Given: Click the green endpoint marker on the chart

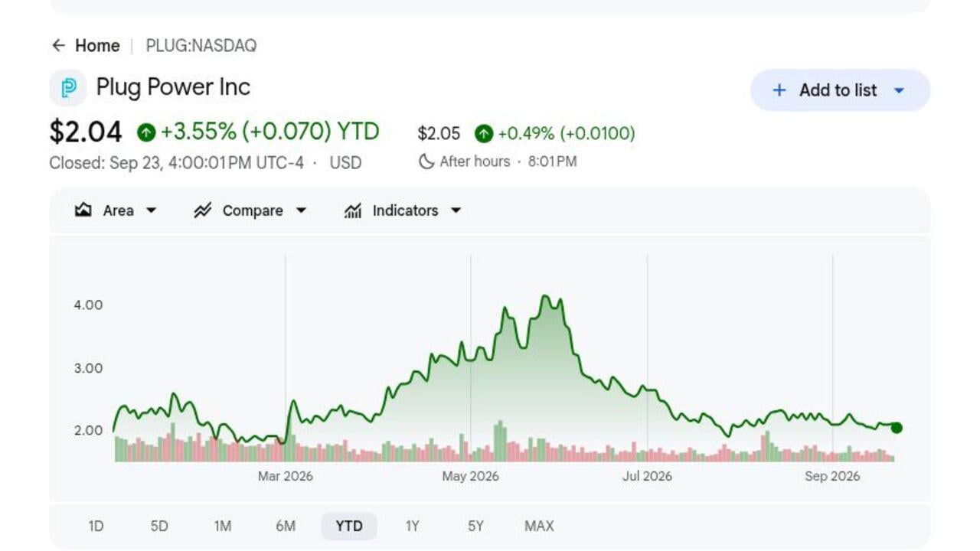Looking at the screenshot, I should tap(897, 428).
